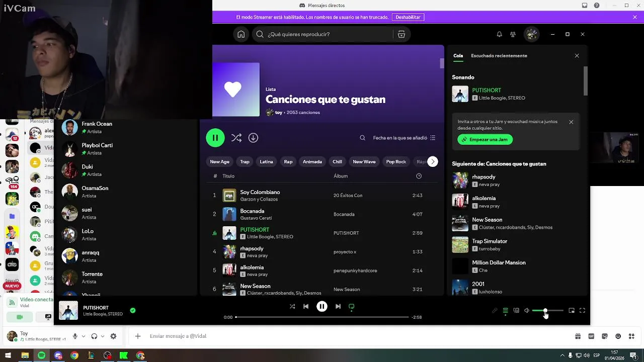Select the New Wave filter chip
Viewport: 644px width, 362px height.
(364, 162)
